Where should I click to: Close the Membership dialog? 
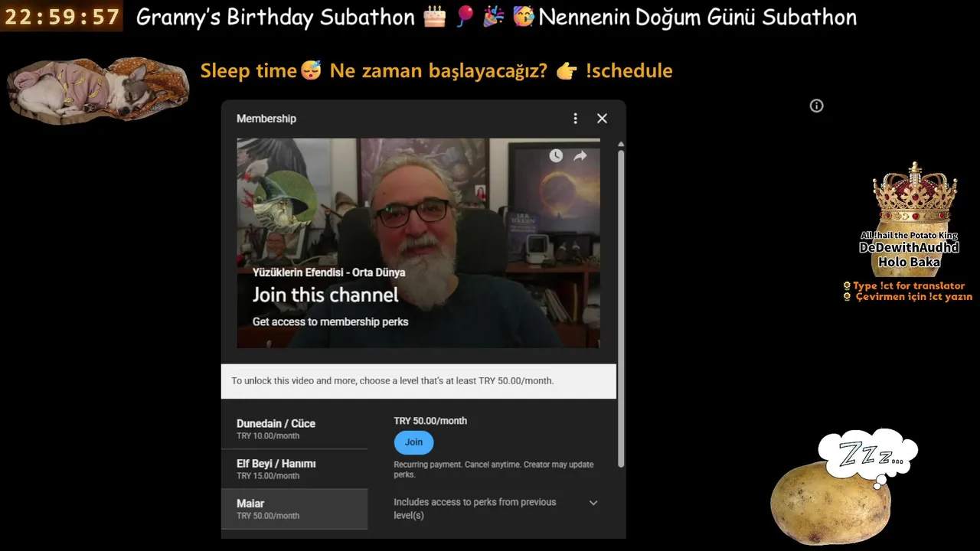pyautogui.click(x=602, y=119)
